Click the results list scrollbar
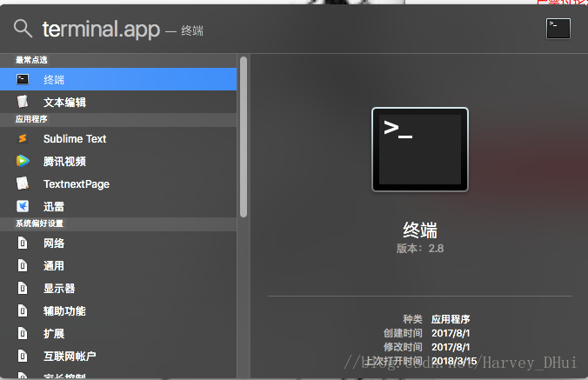Viewport: 588px width, 380px height. 244,137
